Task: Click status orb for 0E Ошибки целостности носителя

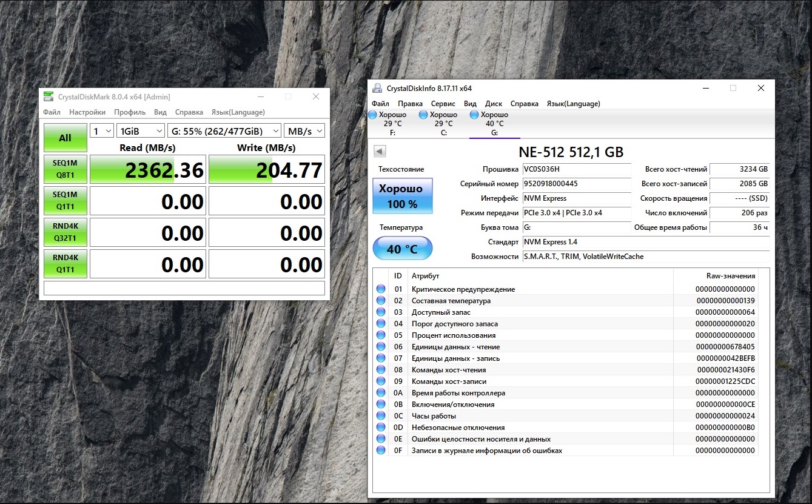Action: pos(381,439)
